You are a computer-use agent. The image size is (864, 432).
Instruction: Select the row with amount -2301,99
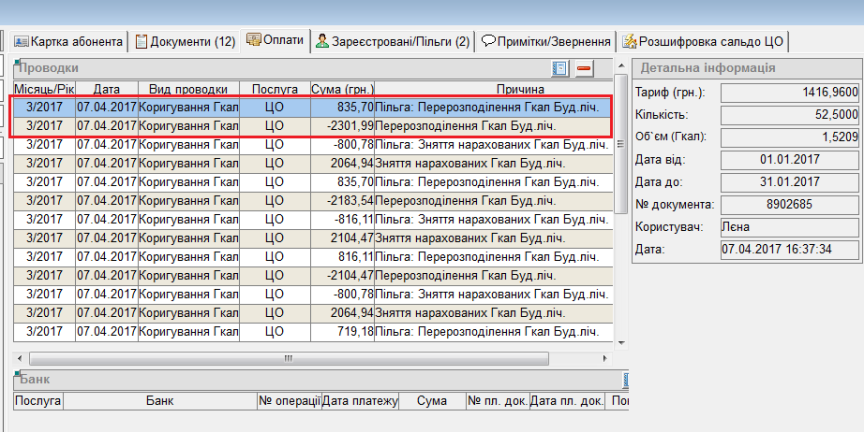point(310,126)
